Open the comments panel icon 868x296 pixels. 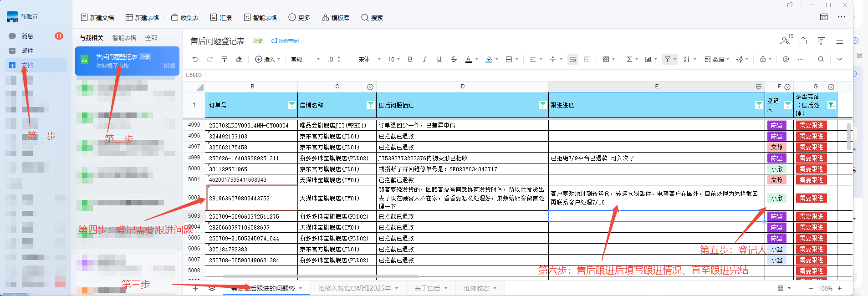point(821,41)
